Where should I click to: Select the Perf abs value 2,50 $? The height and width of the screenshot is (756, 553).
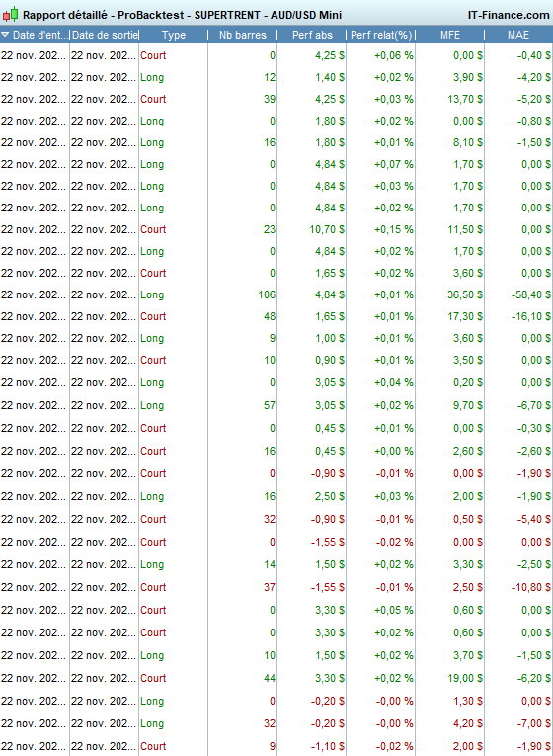click(x=330, y=496)
